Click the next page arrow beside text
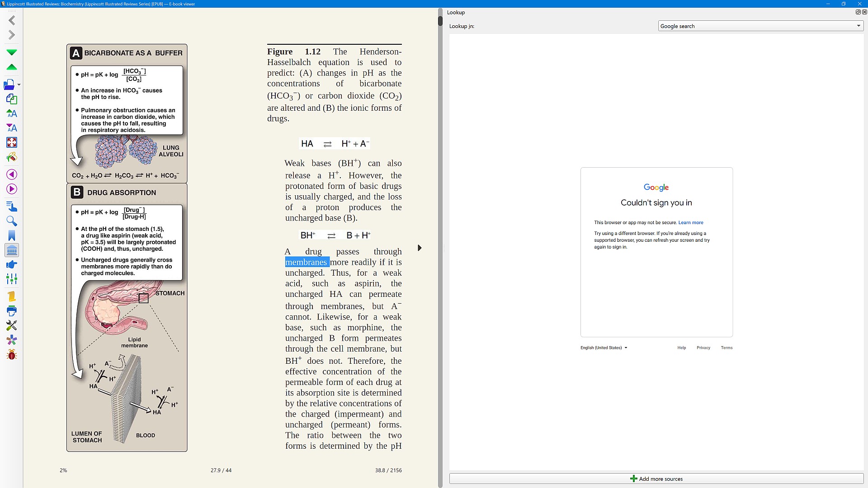The image size is (868, 488). (x=420, y=248)
